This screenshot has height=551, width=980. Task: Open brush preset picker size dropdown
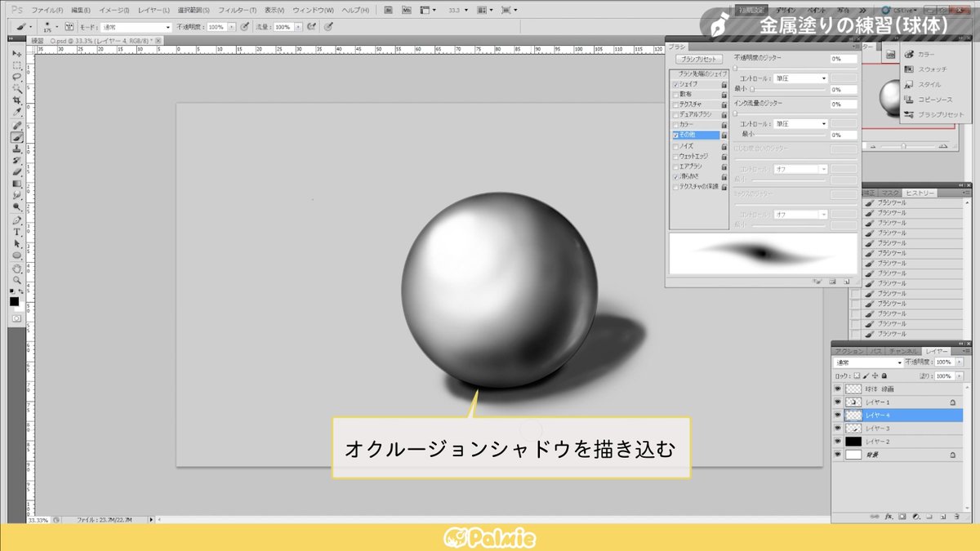point(59,27)
